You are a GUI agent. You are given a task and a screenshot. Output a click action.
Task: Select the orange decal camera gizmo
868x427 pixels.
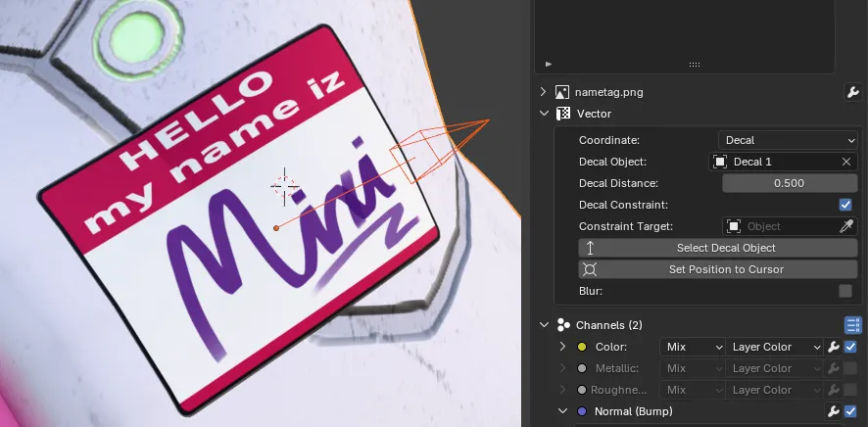coord(440,151)
